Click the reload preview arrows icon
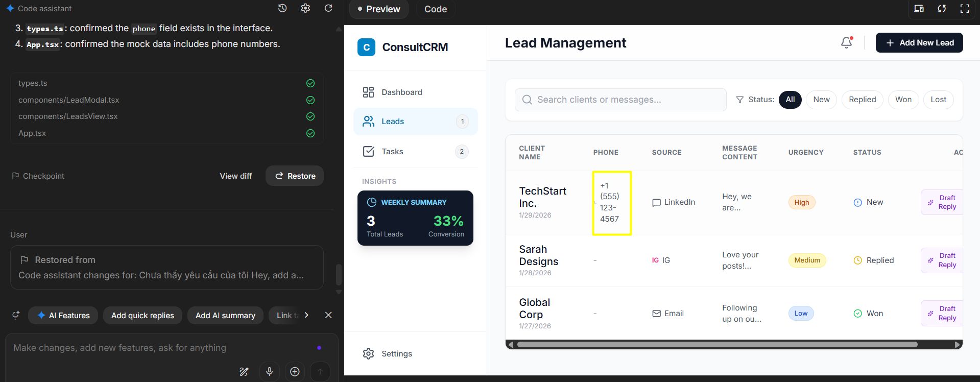Screen dimensions: 980x382 [x=942, y=9]
